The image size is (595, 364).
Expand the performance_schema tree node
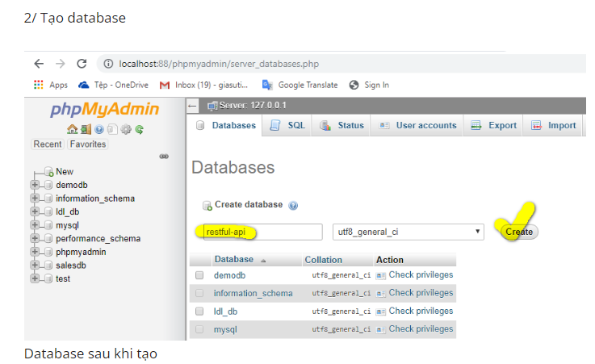(35, 238)
